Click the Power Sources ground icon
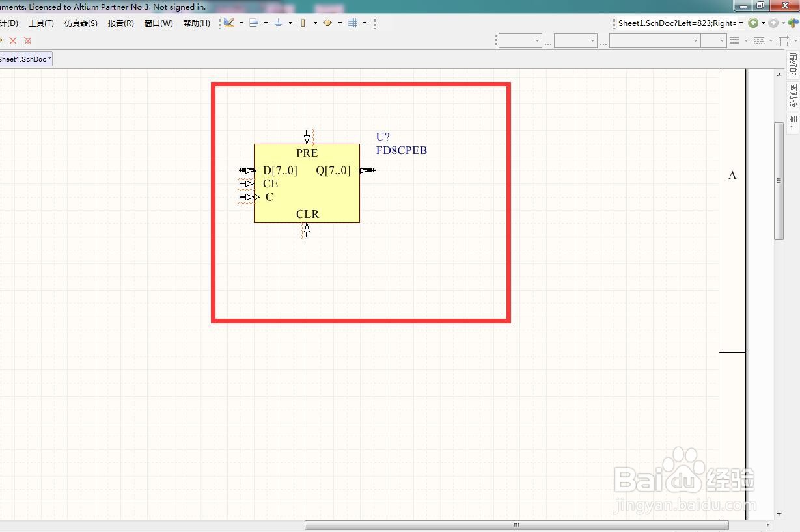This screenshot has width=800, height=532. (278, 23)
